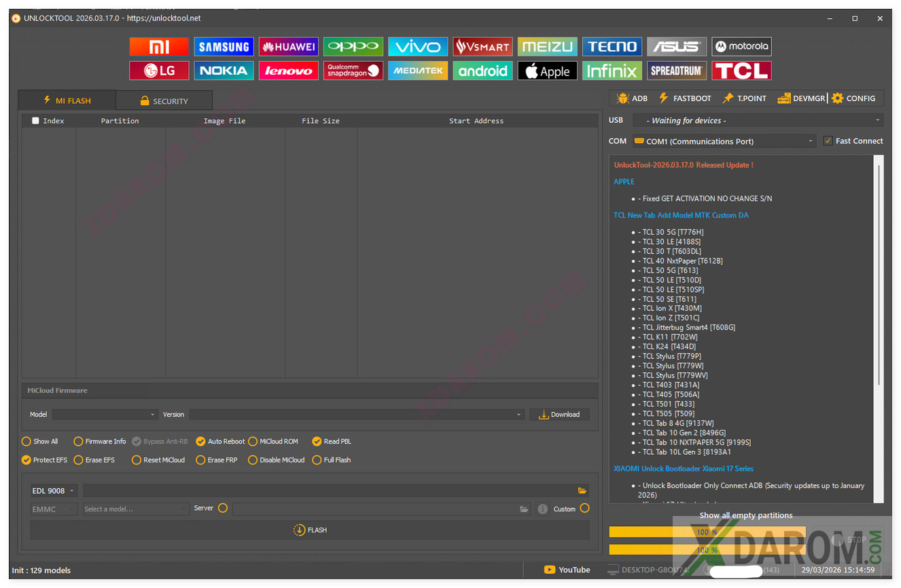Open the COM port dropdown
Image resolution: width=901 pixels, height=588 pixels.
(x=723, y=141)
